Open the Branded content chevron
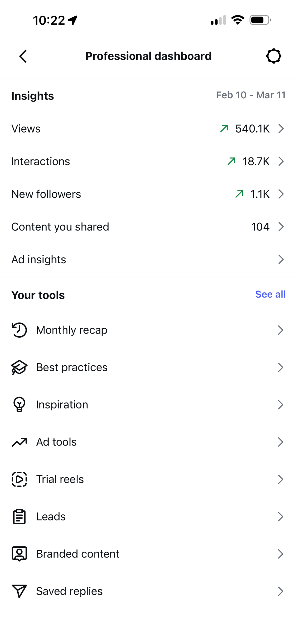Viewport: 297px width, 644px height. pyautogui.click(x=281, y=553)
